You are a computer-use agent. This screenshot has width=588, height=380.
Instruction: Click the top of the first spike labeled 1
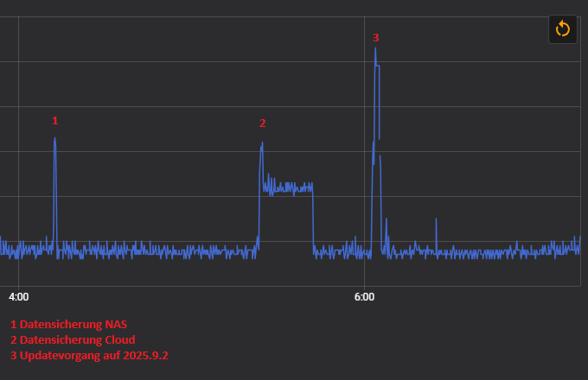(54, 139)
